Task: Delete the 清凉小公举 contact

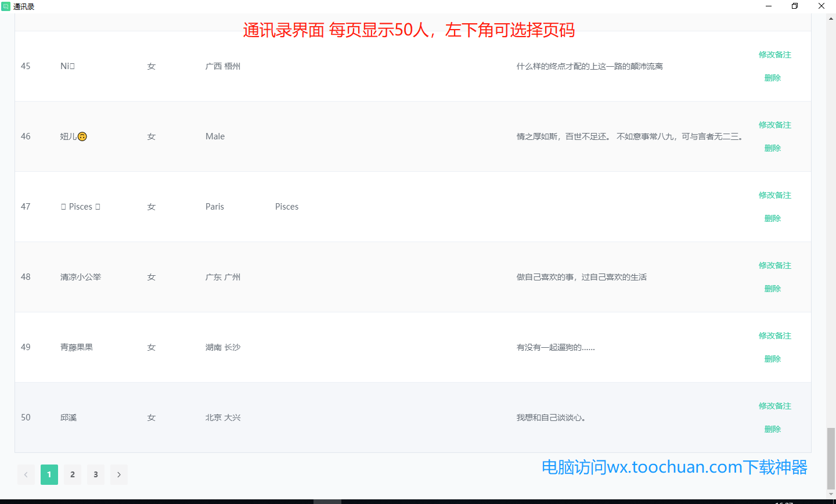Action: (772, 289)
